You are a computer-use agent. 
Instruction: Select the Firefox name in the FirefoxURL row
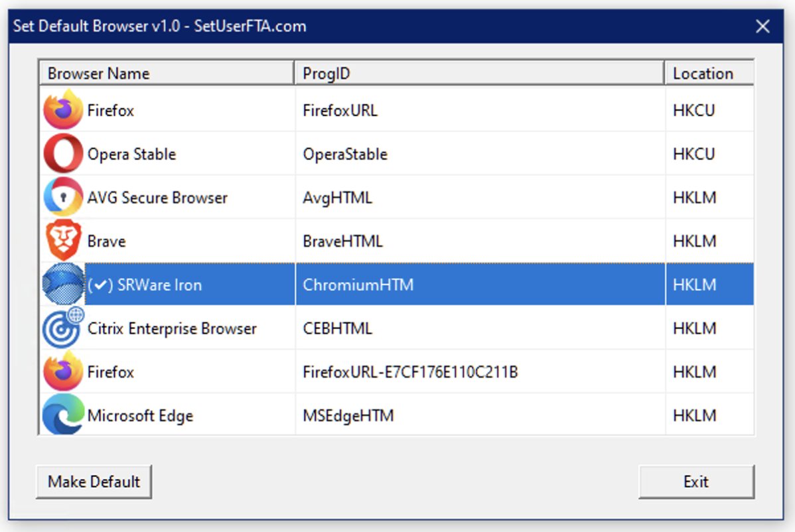(x=111, y=110)
